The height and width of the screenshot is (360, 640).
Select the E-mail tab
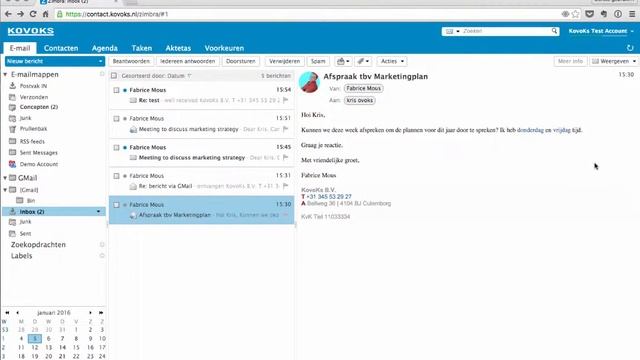20,48
